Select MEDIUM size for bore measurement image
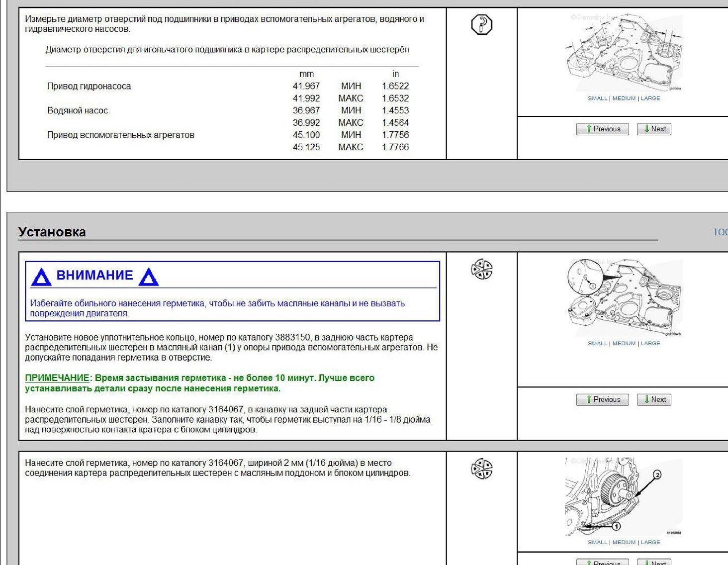Viewport: 728px width, 565px height. click(624, 98)
